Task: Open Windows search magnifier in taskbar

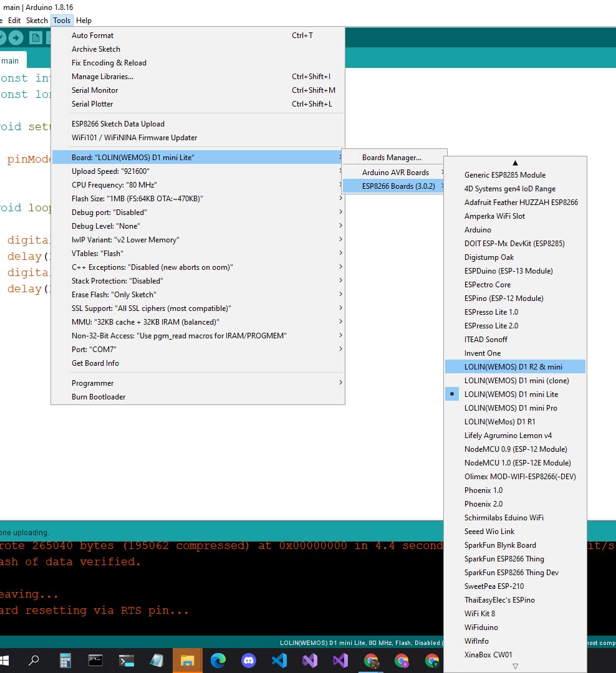Action: point(34,660)
